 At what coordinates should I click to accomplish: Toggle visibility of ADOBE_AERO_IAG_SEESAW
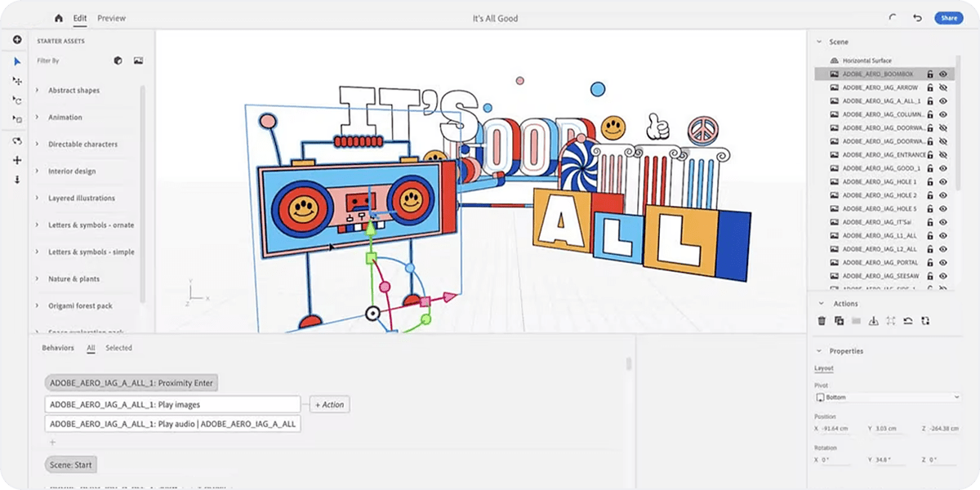pos(943,276)
